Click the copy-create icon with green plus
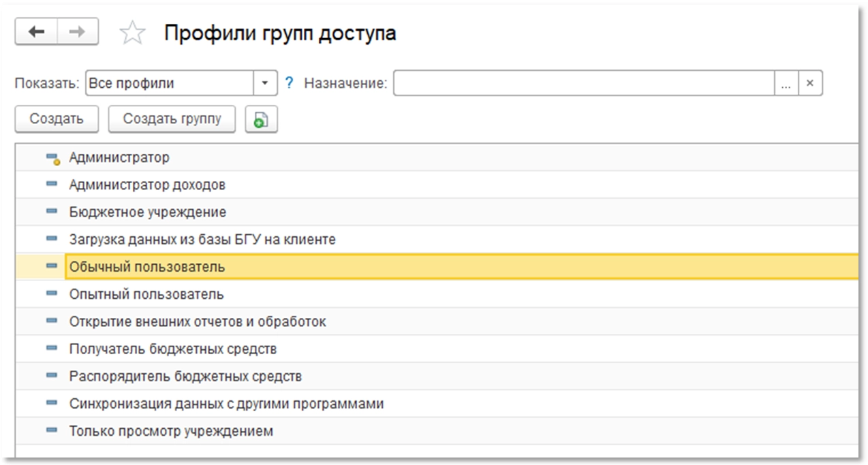Image resolution: width=868 pixels, height=465 pixels. pyautogui.click(x=261, y=118)
